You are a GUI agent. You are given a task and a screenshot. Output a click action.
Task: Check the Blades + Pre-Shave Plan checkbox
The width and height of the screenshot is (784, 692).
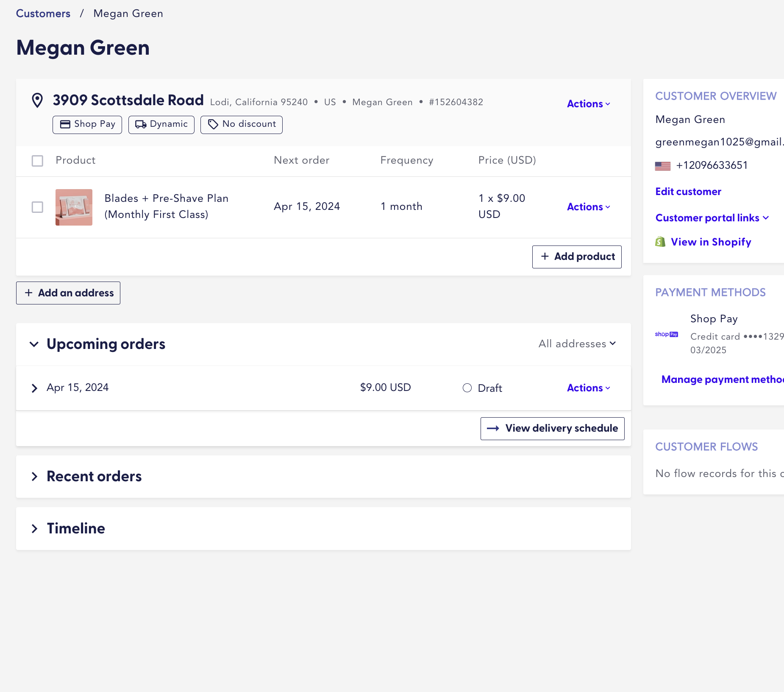(37, 207)
